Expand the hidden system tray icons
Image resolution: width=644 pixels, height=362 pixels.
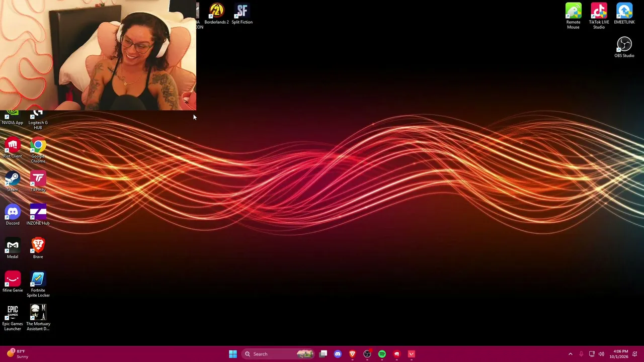[x=570, y=354]
